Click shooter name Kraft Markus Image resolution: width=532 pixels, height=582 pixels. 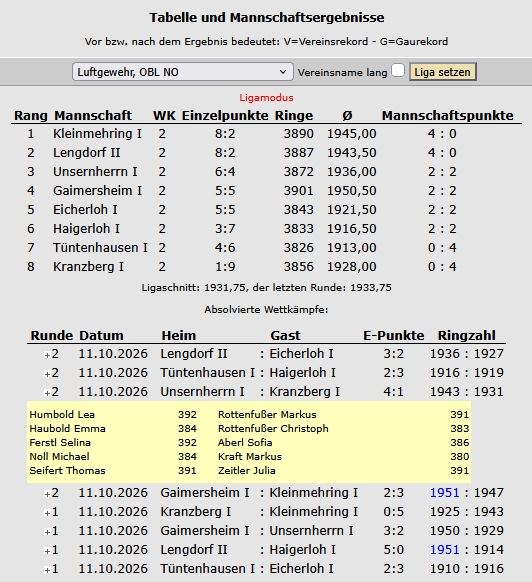point(250,456)
